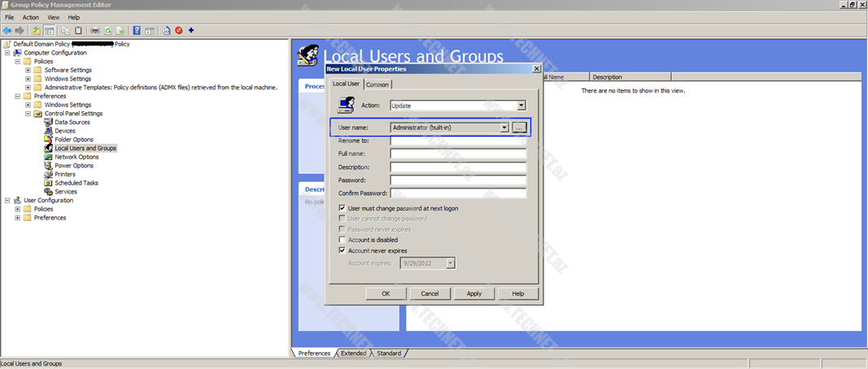The height and width of the screenshot is (369, 868).
Task: Select Network Options in the tree
Action: [76, 157]
